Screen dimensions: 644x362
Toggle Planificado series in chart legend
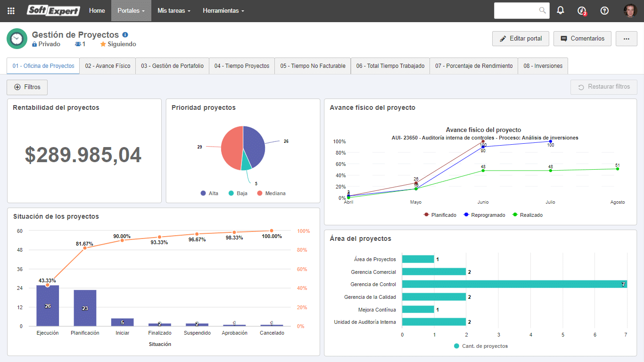point(440,215)
